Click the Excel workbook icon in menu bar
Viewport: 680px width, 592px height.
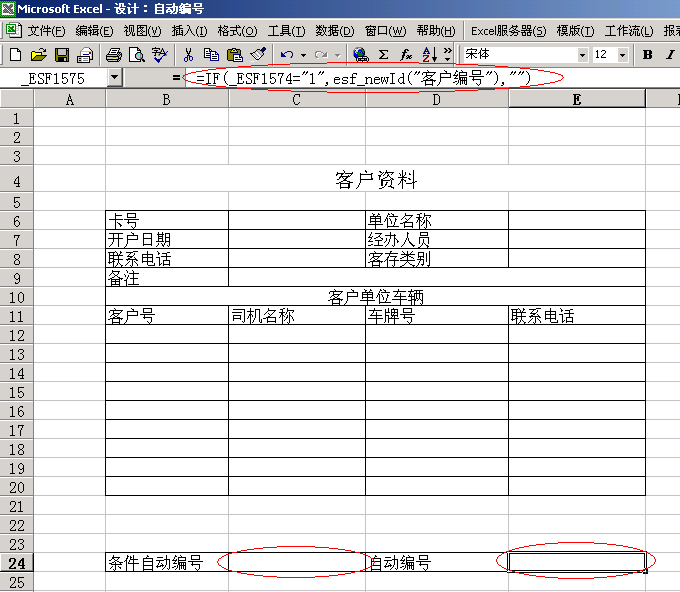(13, 30)
